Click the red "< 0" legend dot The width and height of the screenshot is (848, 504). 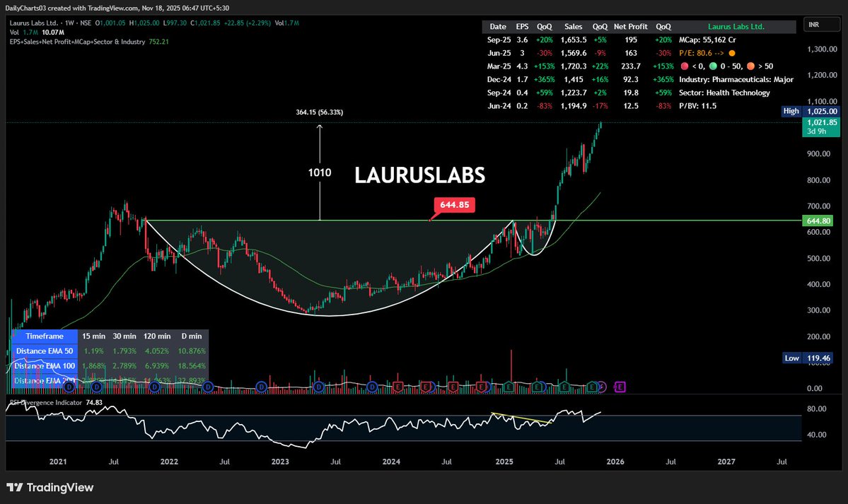pos(685,66)
